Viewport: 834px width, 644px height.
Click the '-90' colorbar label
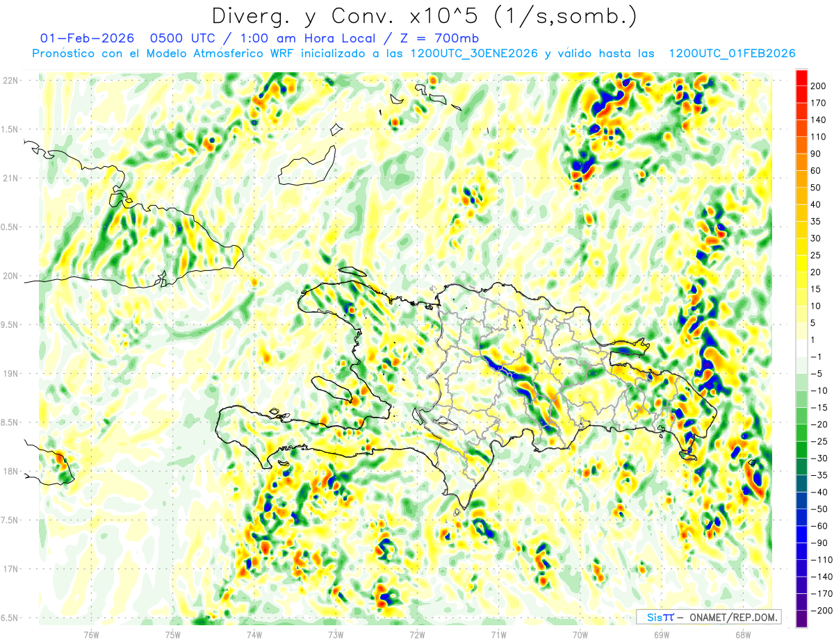819,543
